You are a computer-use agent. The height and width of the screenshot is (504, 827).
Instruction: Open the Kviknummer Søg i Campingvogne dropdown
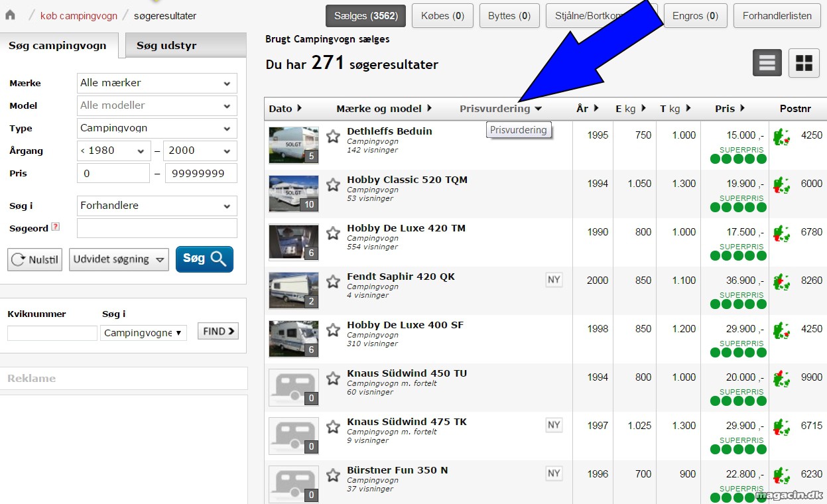[x=143, y=332]
